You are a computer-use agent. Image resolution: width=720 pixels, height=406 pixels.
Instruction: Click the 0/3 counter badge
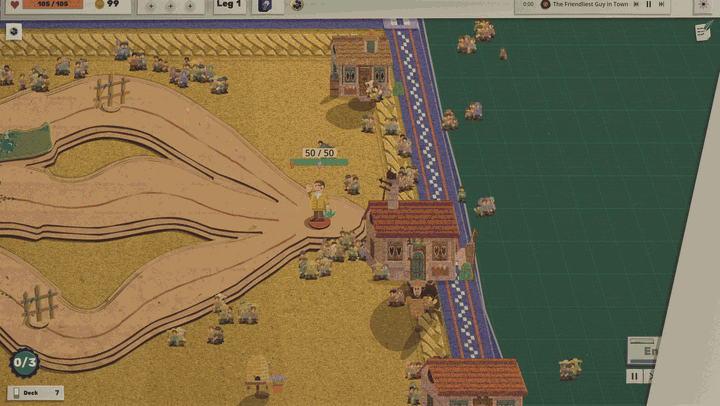tap(24, 362)
